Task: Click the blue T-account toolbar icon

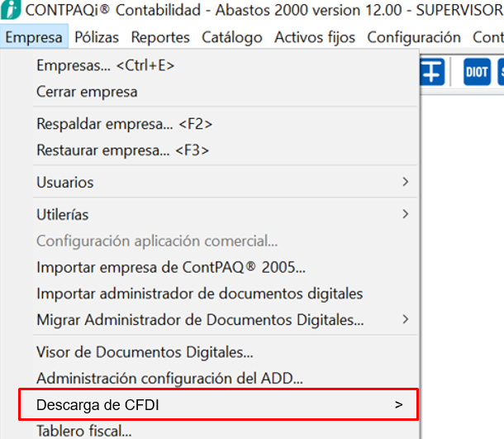Action: coord(432,72)
